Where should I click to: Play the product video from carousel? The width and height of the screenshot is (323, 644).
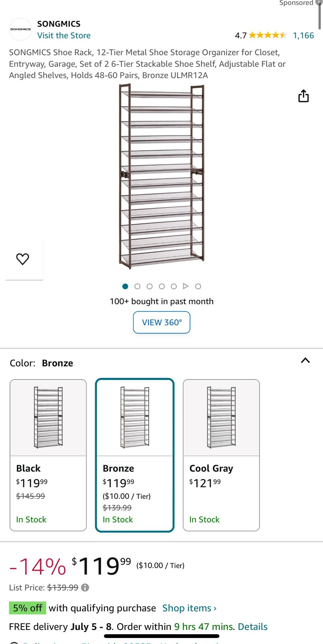coord(186,286)
